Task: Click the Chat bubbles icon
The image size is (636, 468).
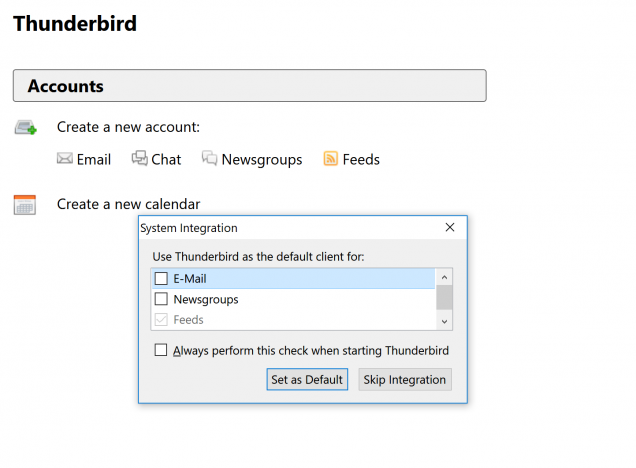Action: pyautogui.click(x=140, y=158)
